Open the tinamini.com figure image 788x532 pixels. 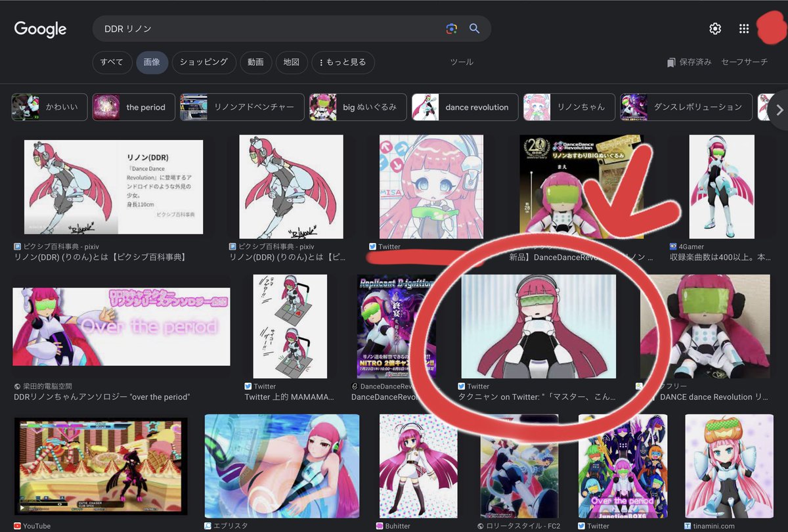729,466
